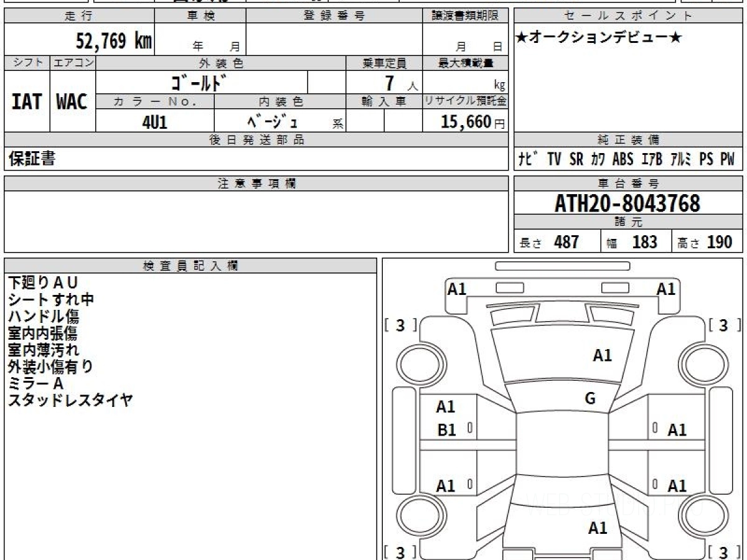Click the 注意事項欄 header
The width and height of the screenshot is (747, 560).
[x=256, y=184]
